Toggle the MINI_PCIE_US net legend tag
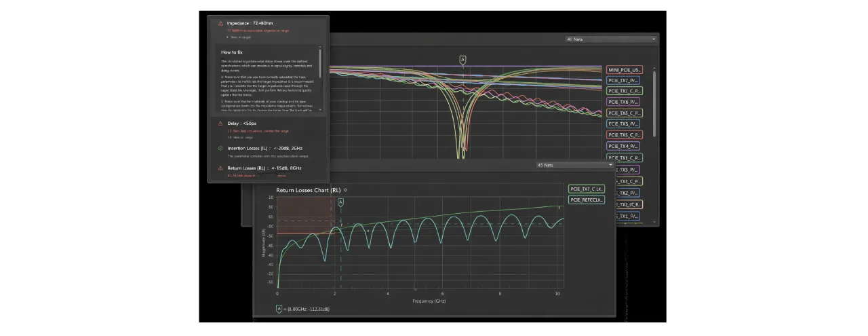The height and width of the screenshot is (336, 868). (624, 70)
